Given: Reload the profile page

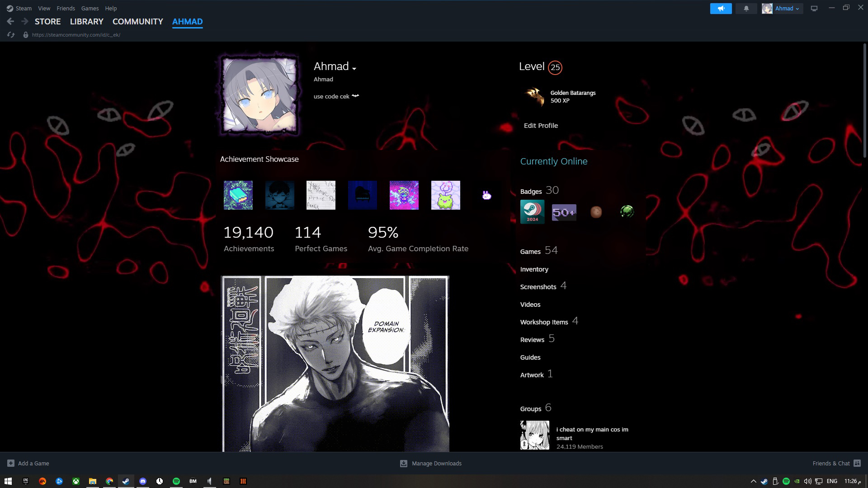Looking at the screenshot, I should point(11,35).
